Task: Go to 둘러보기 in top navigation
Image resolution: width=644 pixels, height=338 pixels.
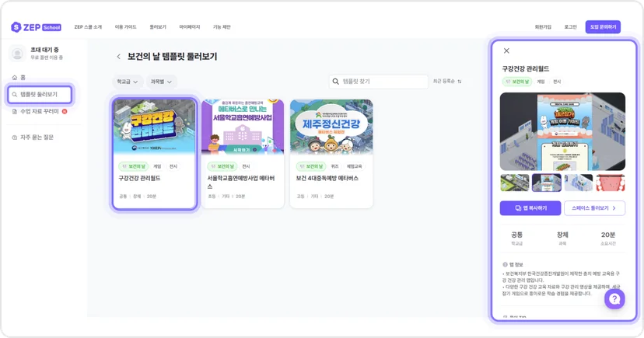Action: point(158,27)
